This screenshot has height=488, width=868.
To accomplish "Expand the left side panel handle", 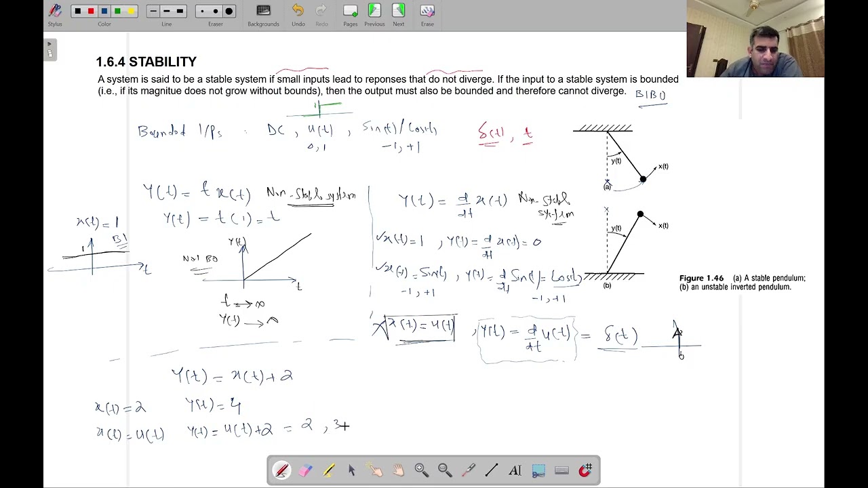I will click(x=50, y=49).
